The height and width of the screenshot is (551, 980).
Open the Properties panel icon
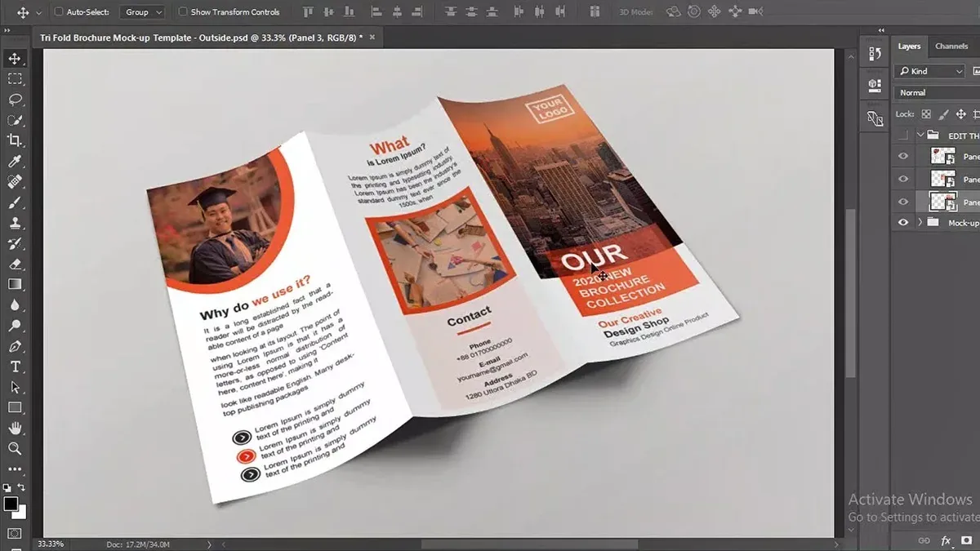pyautogui.click(x=875, y=85)
